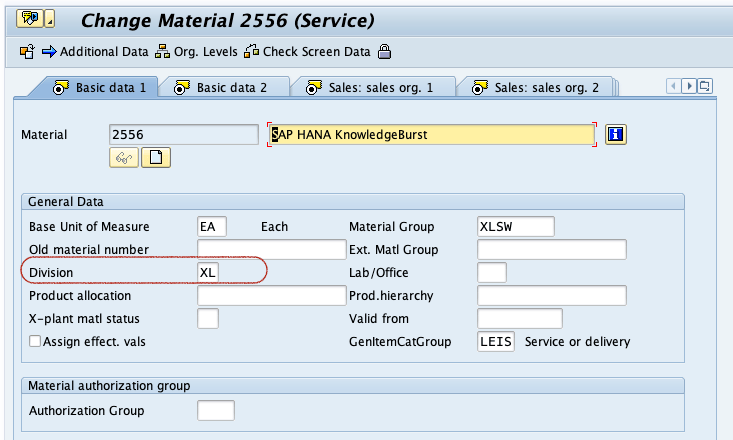This screenshot has width=733, height=440.
Task: Click the Base Unit of Measure field EA
Action: (x=212, y=227)
